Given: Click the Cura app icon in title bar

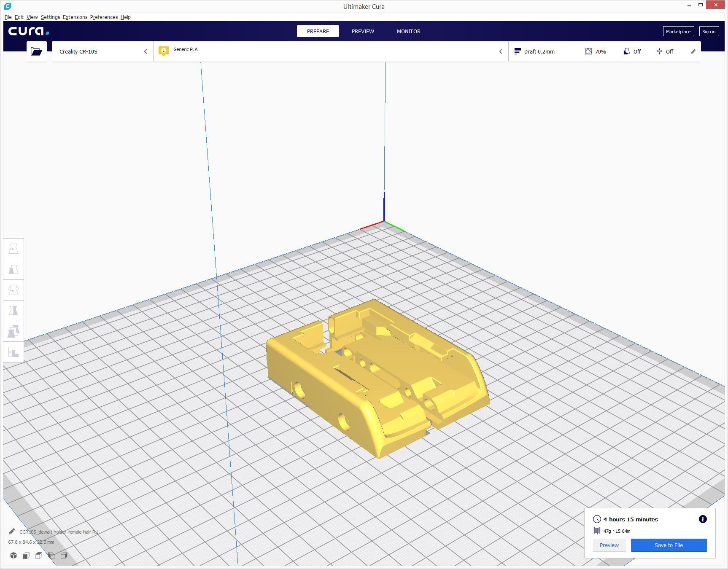Looking at the screenshot, I should 8,6.
